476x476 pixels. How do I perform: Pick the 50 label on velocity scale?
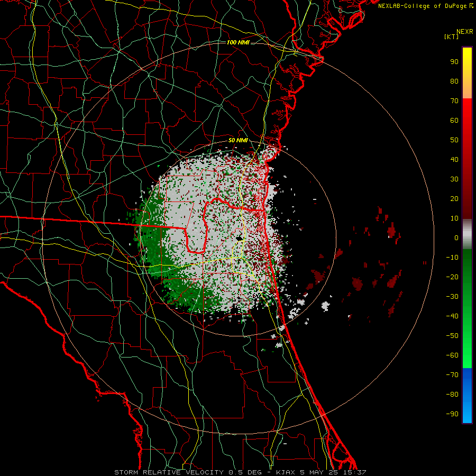point(454,140)
